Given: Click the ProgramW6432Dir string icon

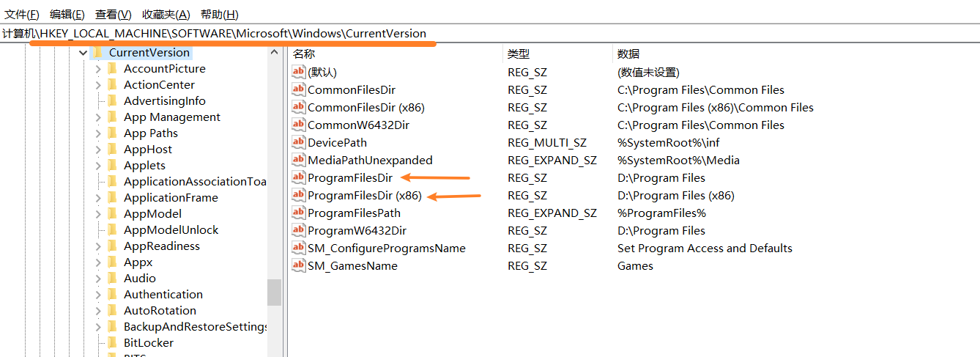Looking at the screenshot, I should point(298,230).
